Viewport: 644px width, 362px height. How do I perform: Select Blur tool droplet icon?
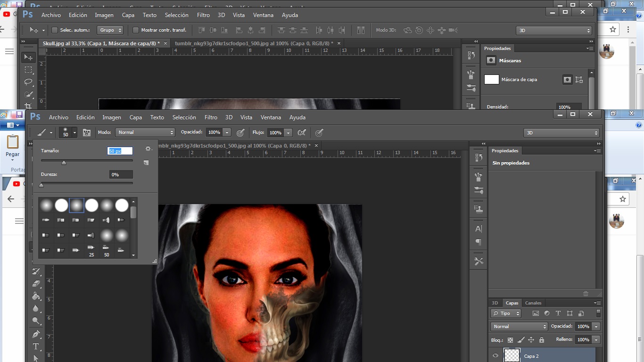point(36,308)
